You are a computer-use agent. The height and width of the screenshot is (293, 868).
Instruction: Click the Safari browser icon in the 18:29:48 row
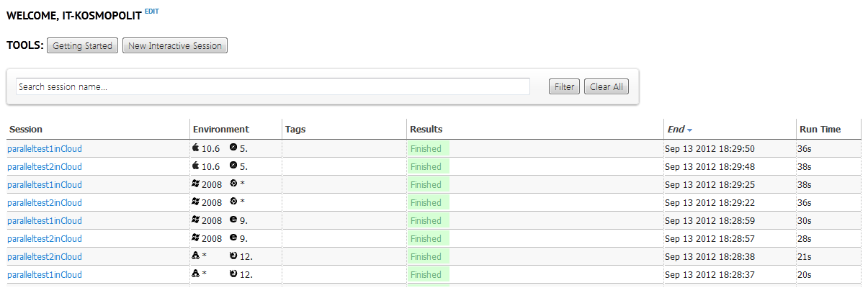[233, 166]
